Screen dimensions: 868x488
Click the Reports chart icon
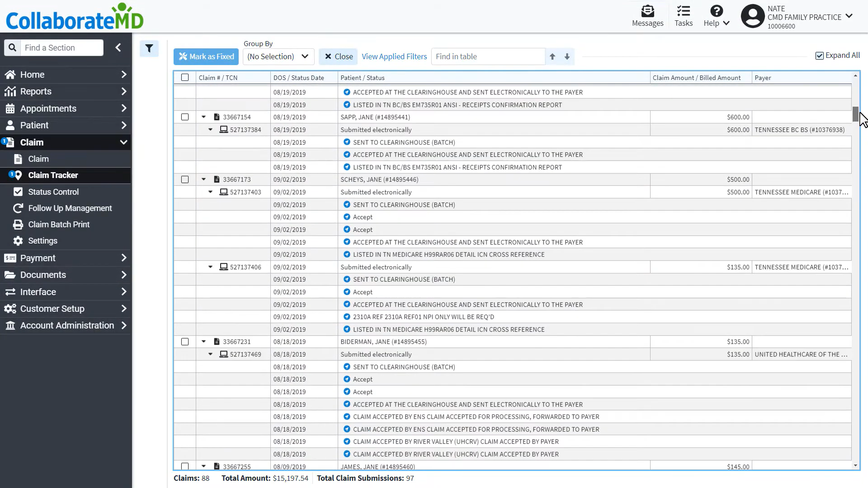coord(10,91)
